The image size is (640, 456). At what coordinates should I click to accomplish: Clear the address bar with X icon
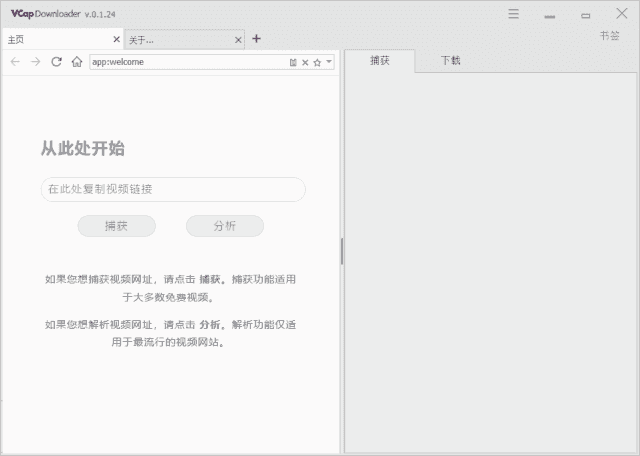pyautogui.click(x=305, y=62)
